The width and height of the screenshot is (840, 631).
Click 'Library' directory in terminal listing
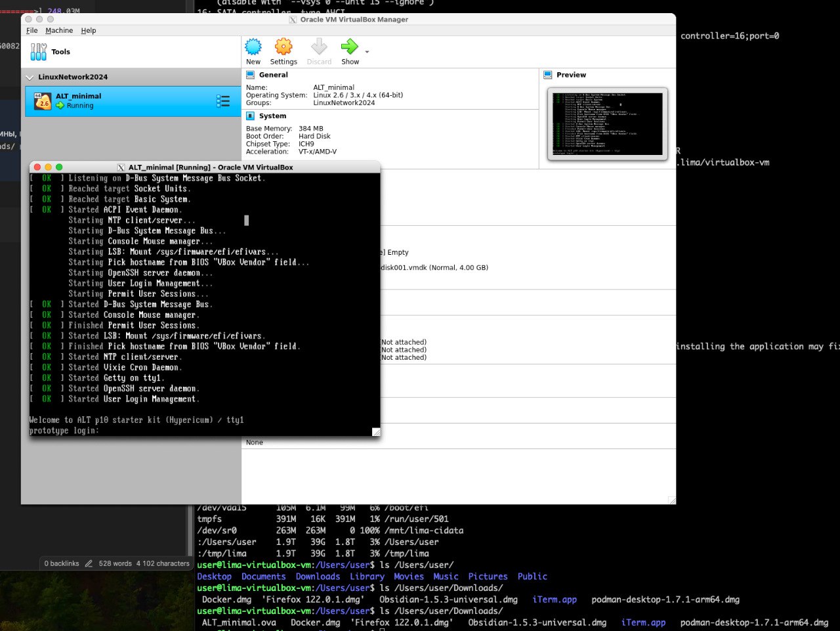367,577
